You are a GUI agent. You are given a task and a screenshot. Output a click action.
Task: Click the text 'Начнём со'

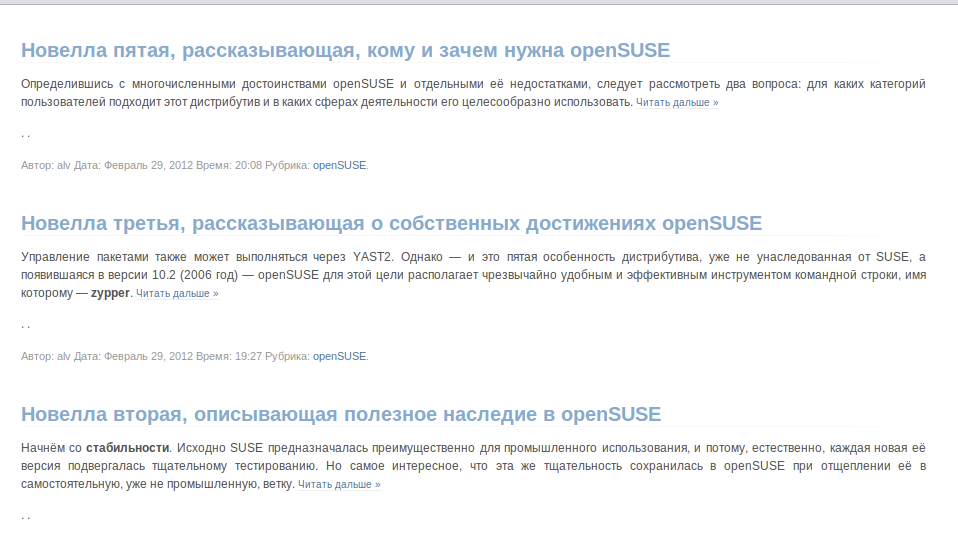(51, 448)
